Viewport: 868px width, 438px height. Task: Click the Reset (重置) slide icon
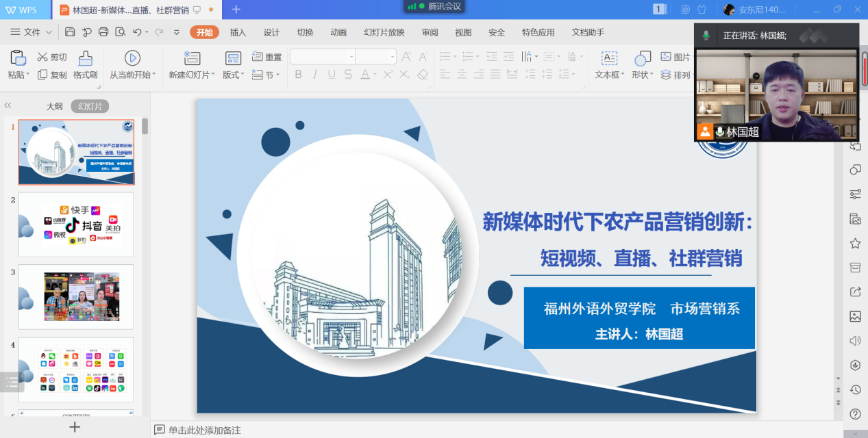[258, 57]
